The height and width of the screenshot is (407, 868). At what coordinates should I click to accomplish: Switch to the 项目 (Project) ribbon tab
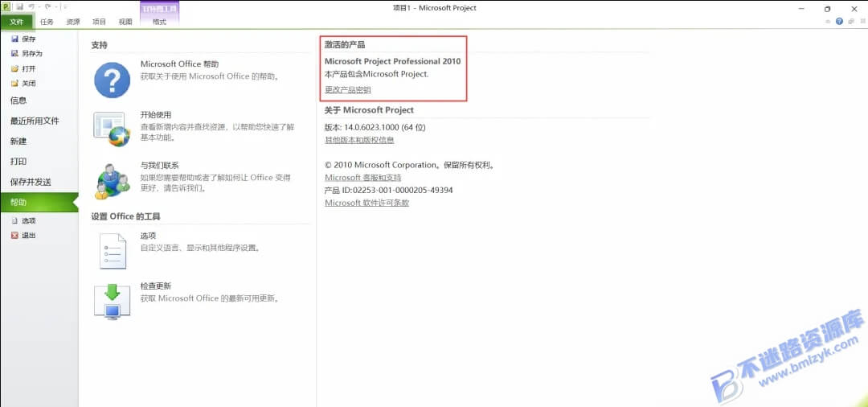click(99, 22)
